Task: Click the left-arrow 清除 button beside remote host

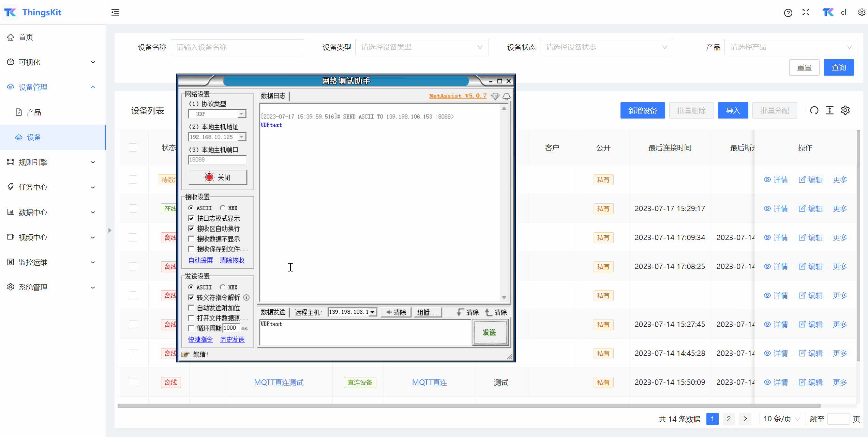Action: (396, 312)
